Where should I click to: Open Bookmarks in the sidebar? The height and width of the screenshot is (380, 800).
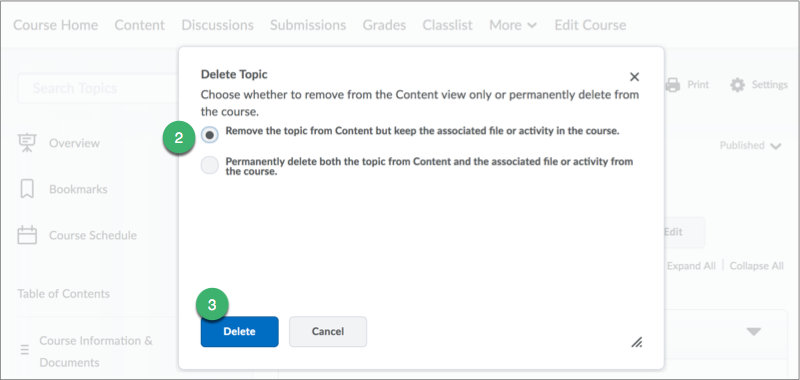[x=78, y=189]
